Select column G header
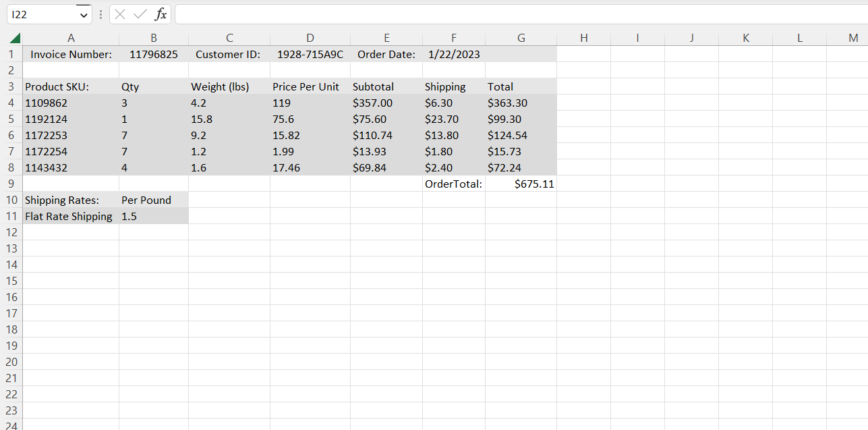This screenshot has width=868, height=430. coord(521,38)
